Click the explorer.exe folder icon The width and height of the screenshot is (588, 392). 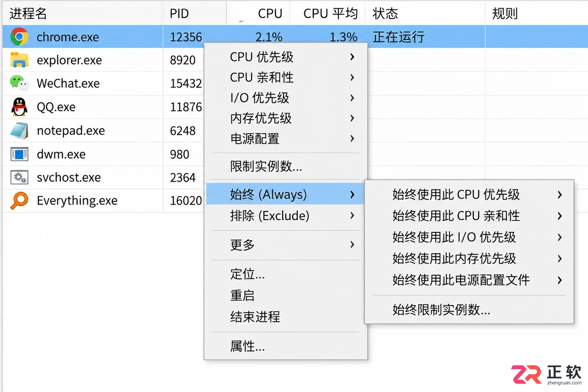[x=19, y=60]
